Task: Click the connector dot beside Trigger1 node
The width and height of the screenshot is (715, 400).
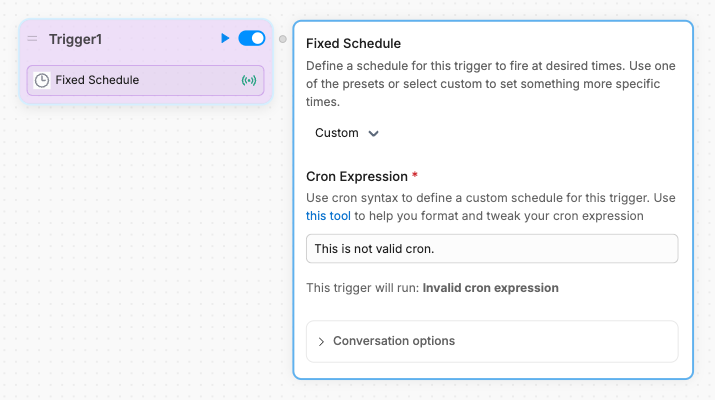Action: tap(283, 39)
